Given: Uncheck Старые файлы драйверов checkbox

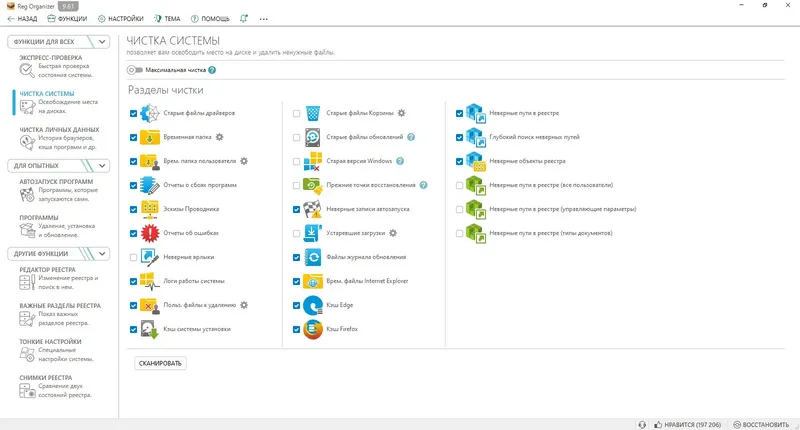Looking at the screenshot, I should click(x=133, y=113).
